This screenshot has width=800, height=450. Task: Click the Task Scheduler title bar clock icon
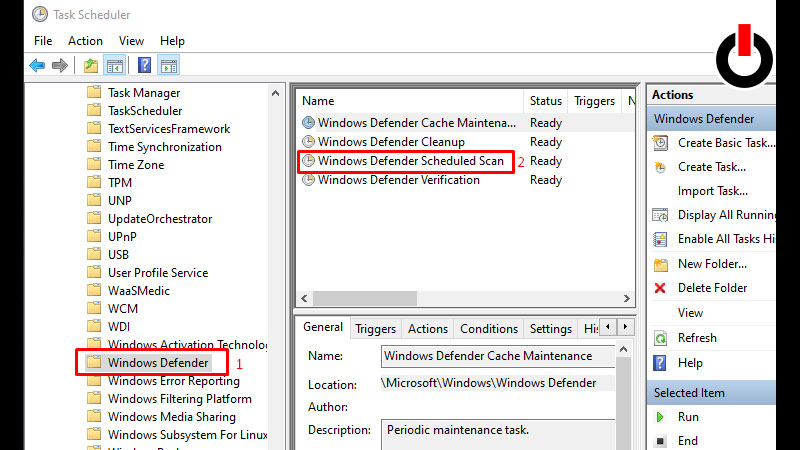(x=39, y=14)
